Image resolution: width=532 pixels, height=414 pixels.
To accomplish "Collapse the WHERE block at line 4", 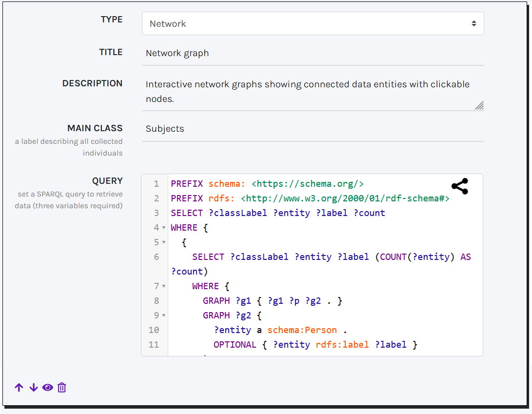I will coord(164,228).
